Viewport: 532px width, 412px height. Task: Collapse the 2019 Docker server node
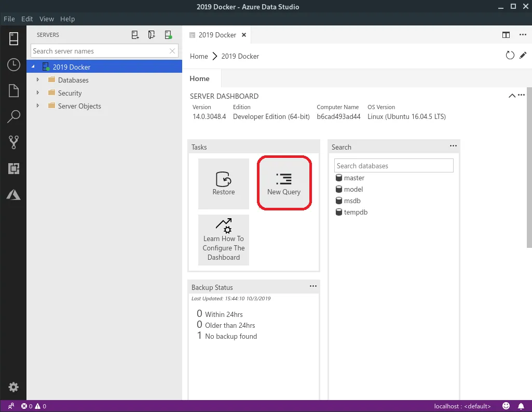[33, 67]
